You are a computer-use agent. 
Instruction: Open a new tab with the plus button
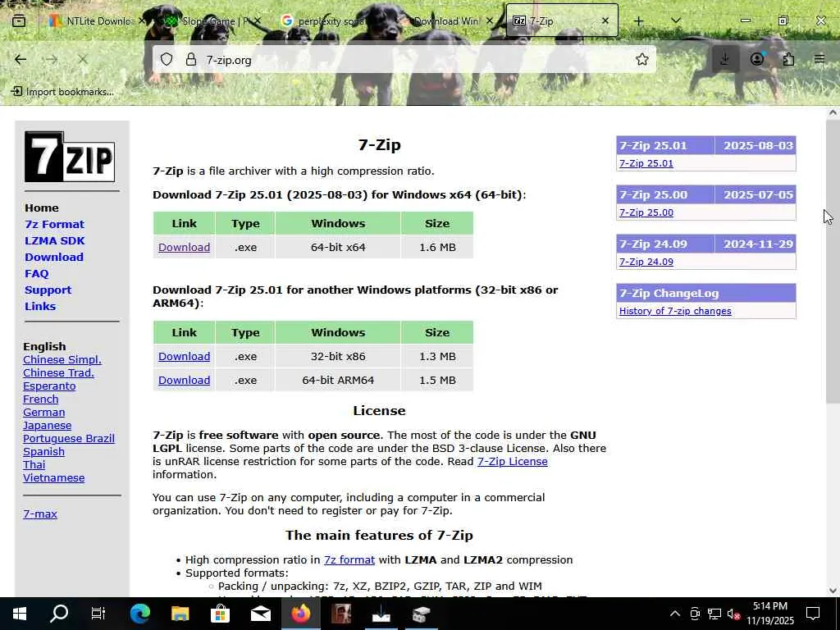click(638, 21)
